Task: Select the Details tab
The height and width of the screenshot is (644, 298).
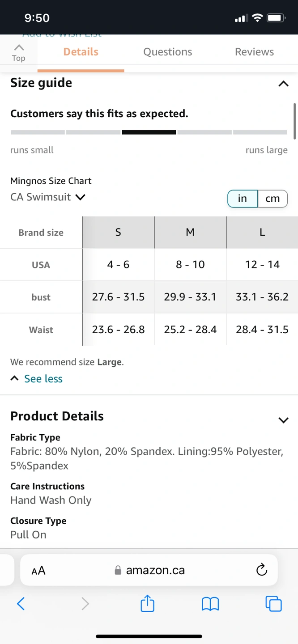Action: point(81,52)
